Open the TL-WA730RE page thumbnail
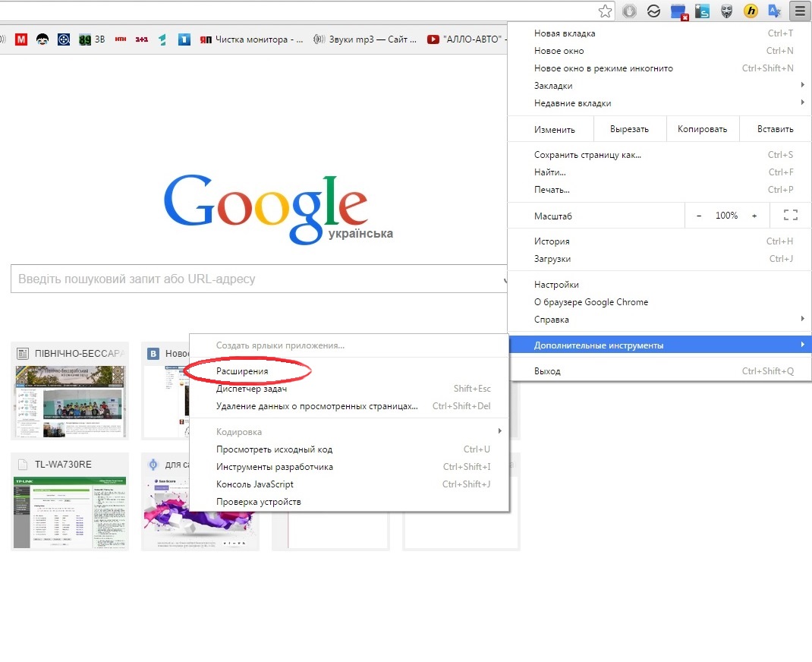Screen dimensions: 812x662 tap(70, 501)
